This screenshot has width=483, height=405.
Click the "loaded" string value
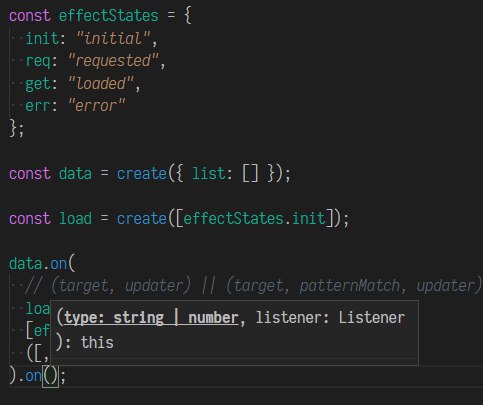(101, 83)
